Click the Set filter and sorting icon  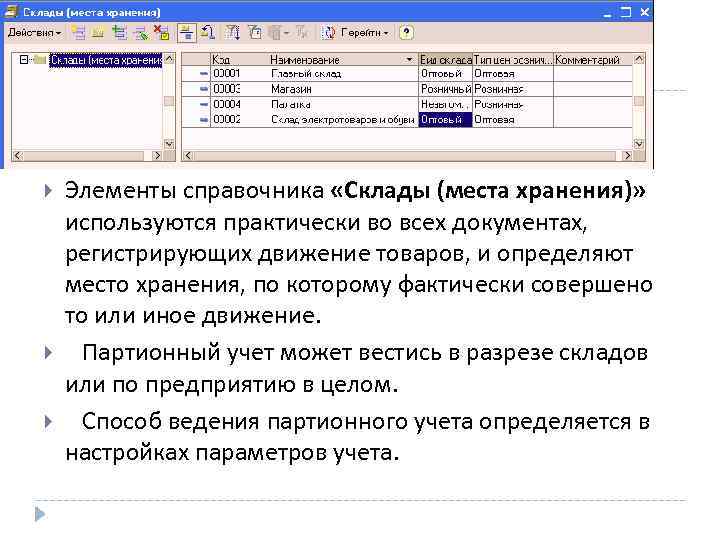pyautogui.click(x=233, y=33)
